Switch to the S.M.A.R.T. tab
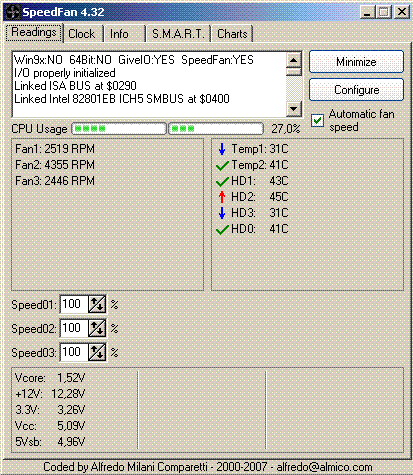This screenshot has height=475, width=413. point(178,34)
